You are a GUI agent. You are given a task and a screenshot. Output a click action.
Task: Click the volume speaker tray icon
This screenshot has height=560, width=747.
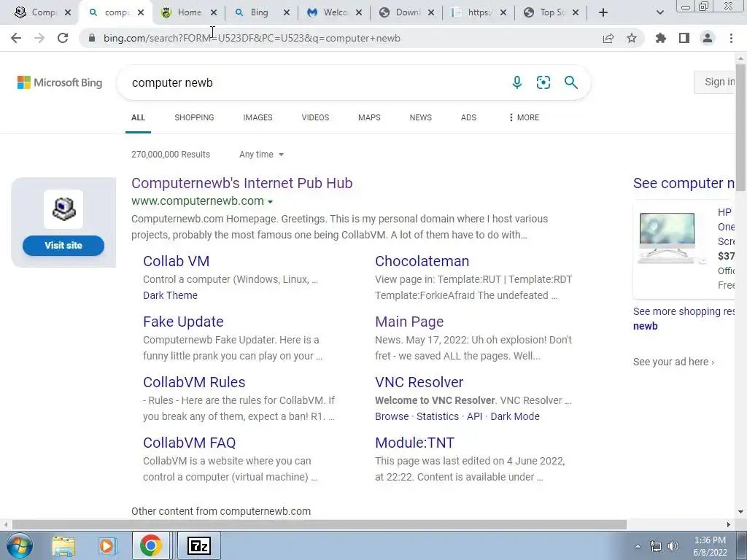click(673, 546)
